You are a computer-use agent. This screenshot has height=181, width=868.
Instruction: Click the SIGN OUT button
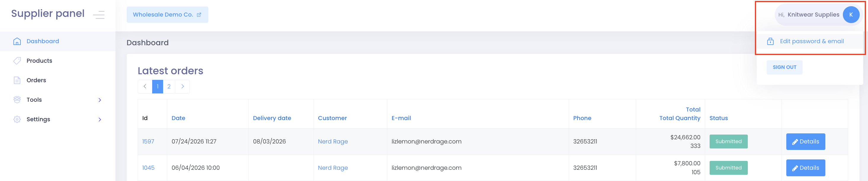[785, 67]
